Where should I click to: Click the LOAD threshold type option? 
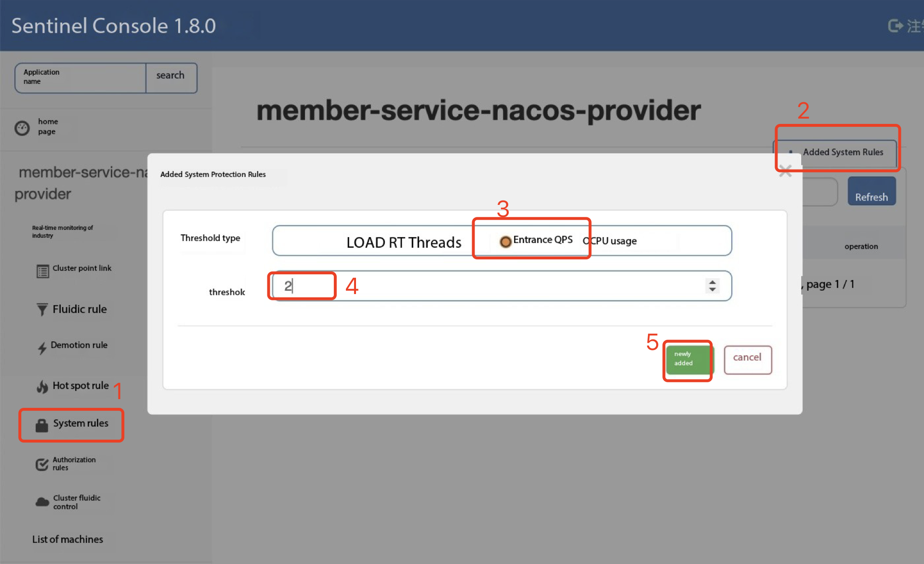[x=366, y=242]
